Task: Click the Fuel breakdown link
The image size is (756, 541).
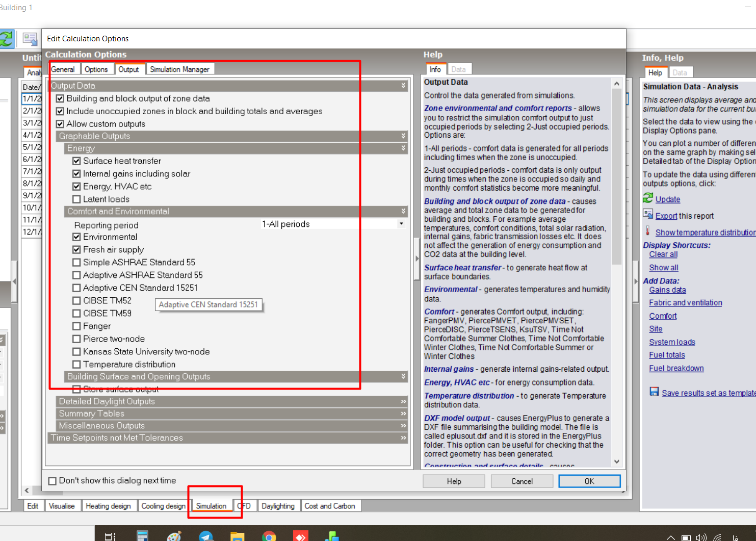Action: coord(676,369)
